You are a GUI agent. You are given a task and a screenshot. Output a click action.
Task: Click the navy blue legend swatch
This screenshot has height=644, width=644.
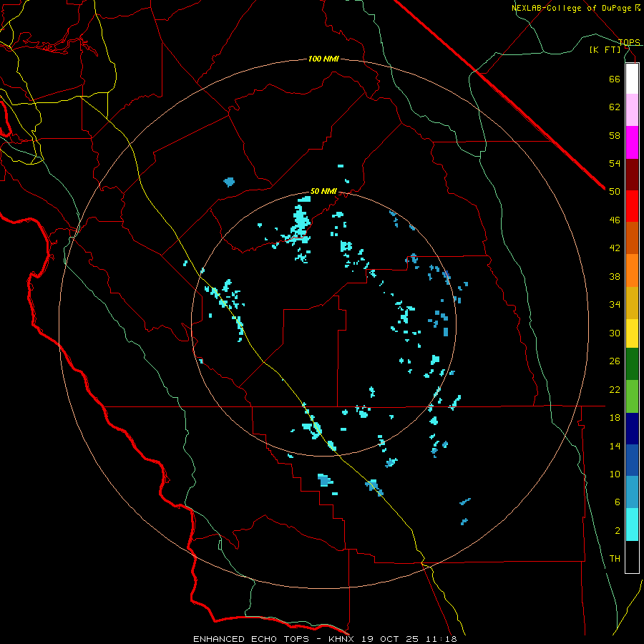pyautogui.click(x=632, y=429)
